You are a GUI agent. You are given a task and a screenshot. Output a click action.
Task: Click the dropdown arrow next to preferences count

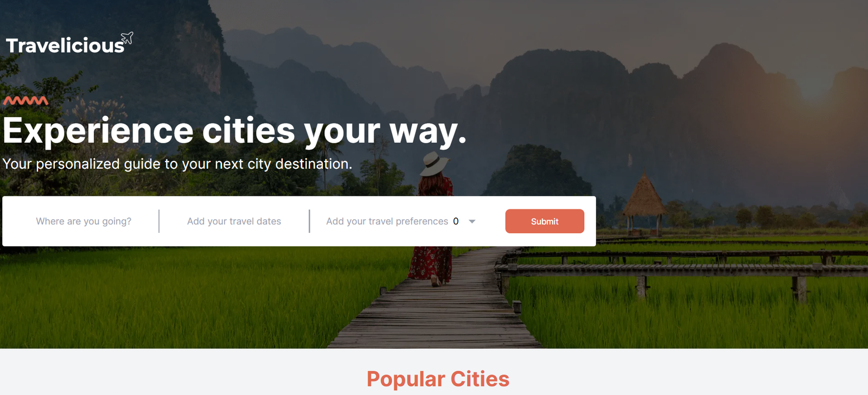472,221
